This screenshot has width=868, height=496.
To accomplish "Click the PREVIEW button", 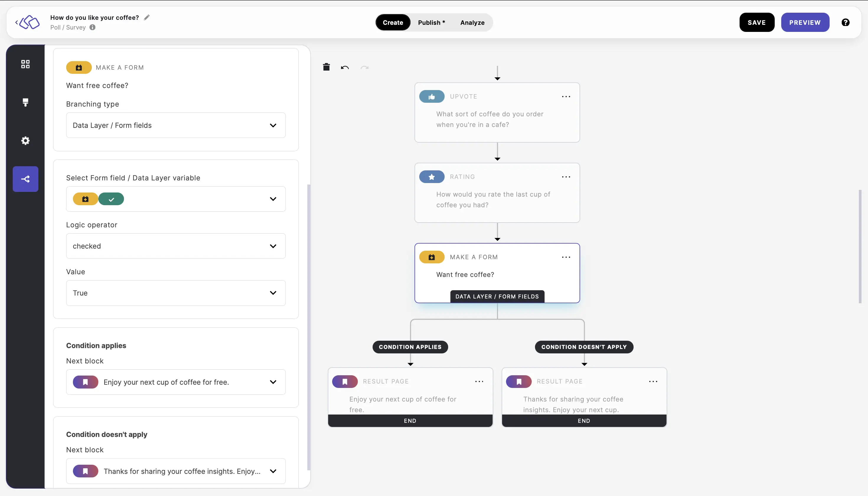I will 805,22.
